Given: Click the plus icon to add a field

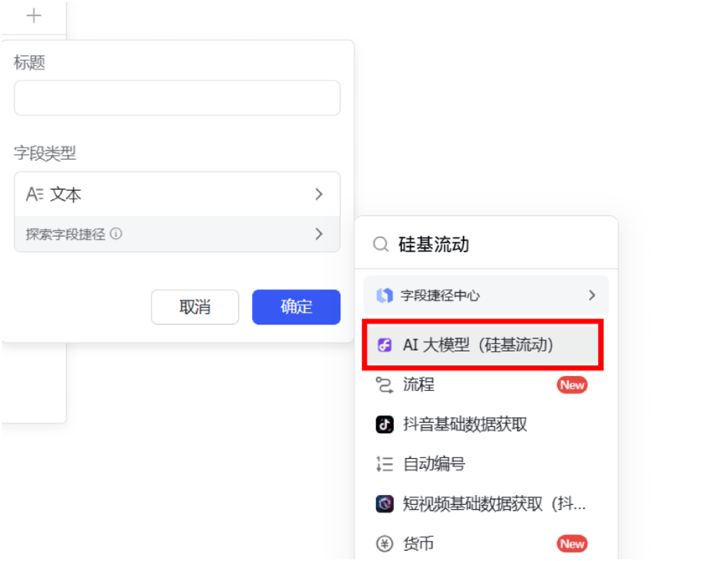Looking at the screenshot, I should [x=34, y=16].
